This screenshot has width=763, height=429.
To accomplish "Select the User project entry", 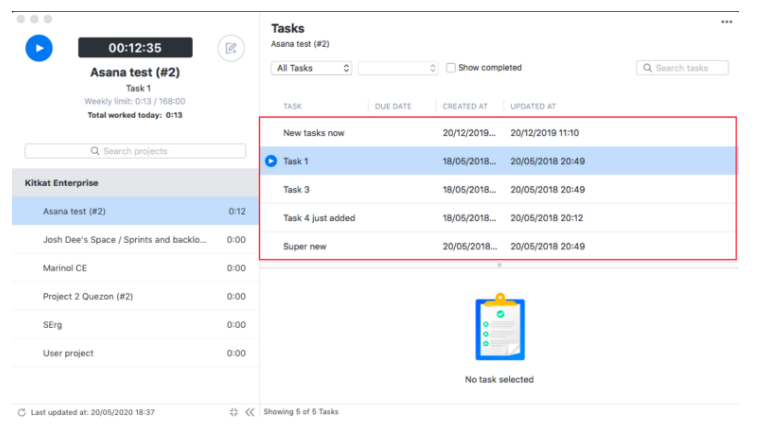I will tap(68, 353).
